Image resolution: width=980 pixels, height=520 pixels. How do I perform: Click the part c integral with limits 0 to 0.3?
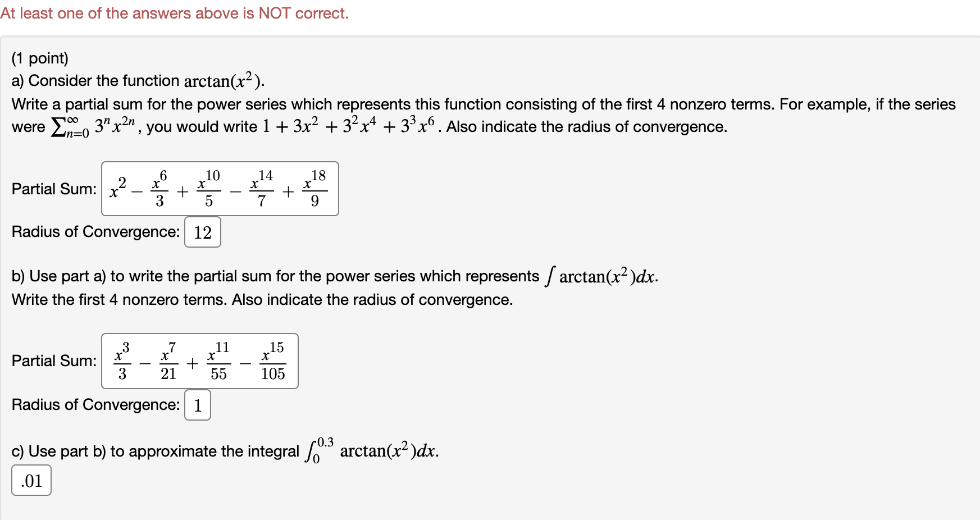[x=373, y=450]
